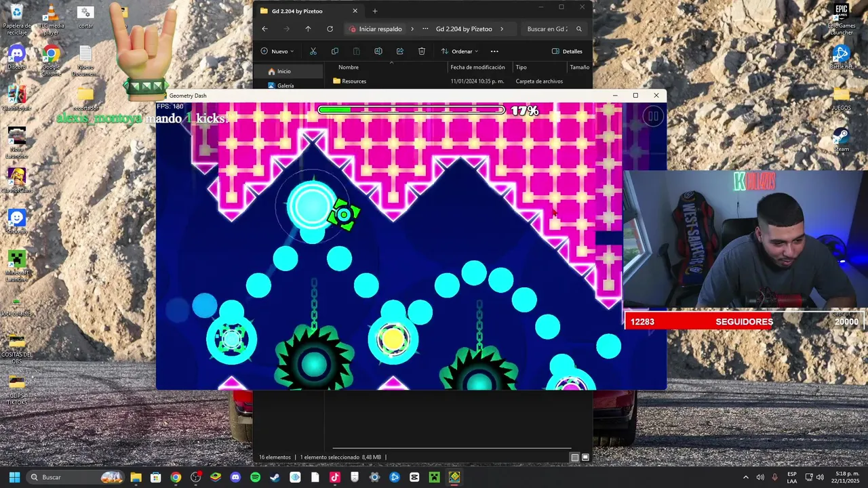
Task: Rename the selected item in File Explorer
Action: pos(378,52)
